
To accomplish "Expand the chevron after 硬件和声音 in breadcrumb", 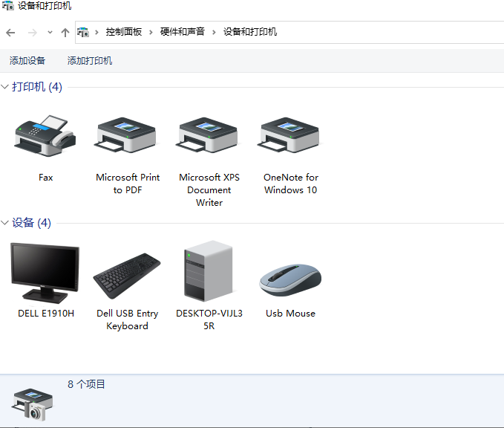I will pos(214,32).
